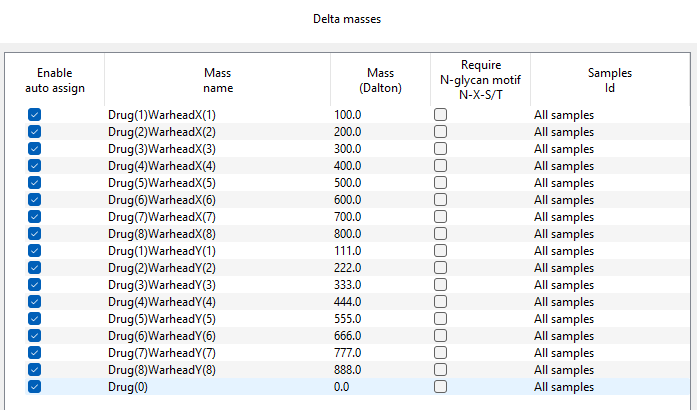697x410 pixels.
Task: Enable N-glycan motif for Drug(2)WarheadX(2)
Action: [440, 132]
